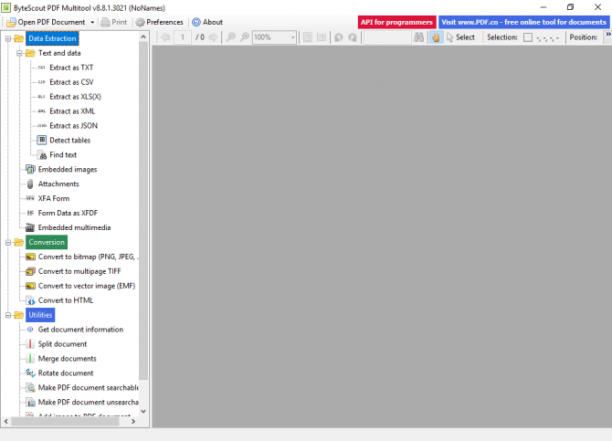Click the tree panel vertical scrollbar
The height and width of the screenshot is (441, 612).
point(143,211)
